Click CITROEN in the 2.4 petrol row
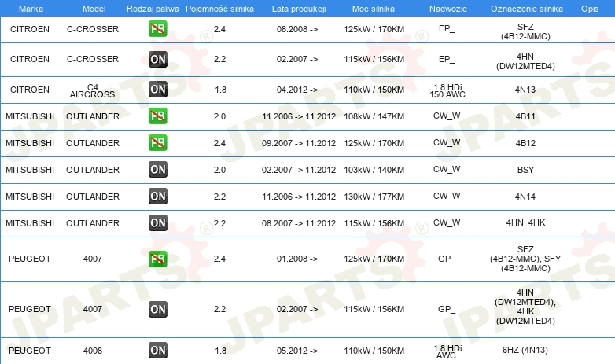Viewport: 615px width, 364px height. (x=30, y=29)
